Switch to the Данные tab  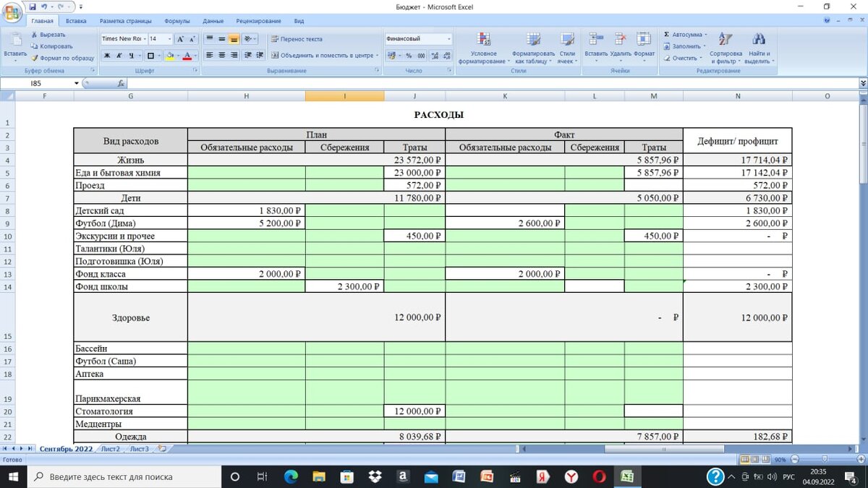point(213,22)
